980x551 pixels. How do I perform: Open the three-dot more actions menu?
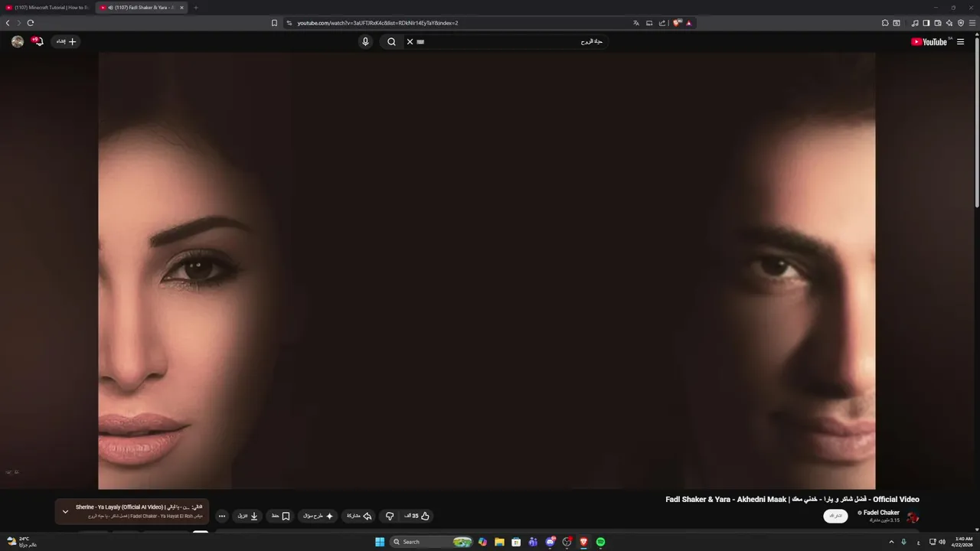(x=222, y=516)
